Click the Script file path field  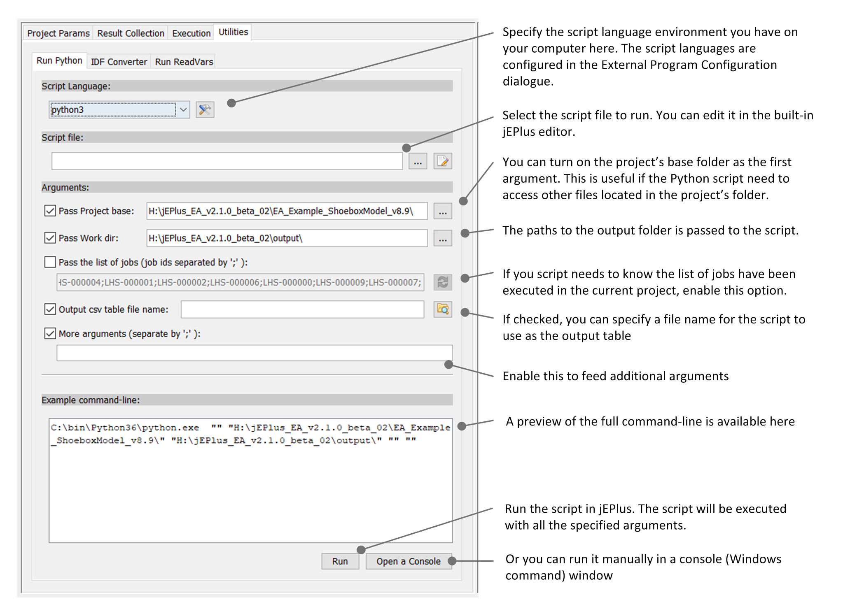[x=227, y=161]
